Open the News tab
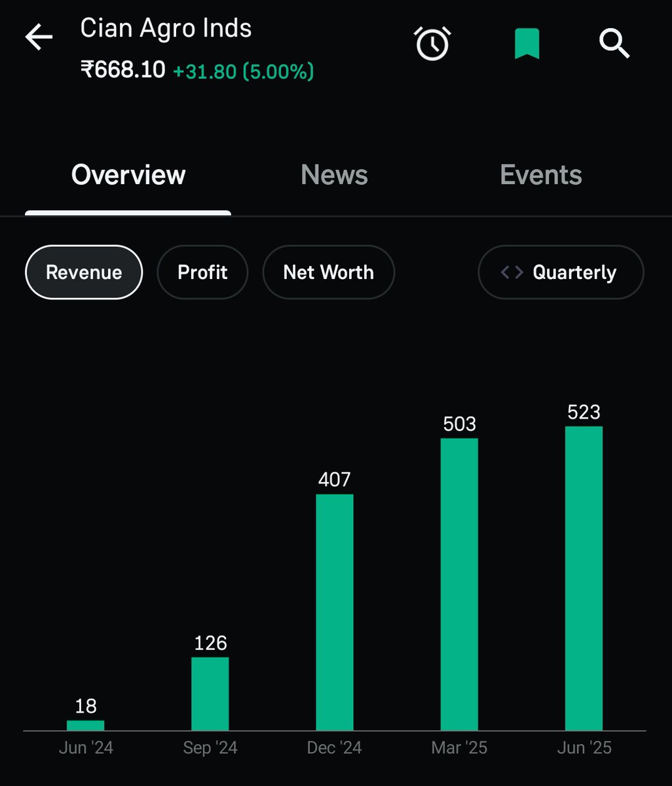Viewport: 672px width, 786px height. coord(334,175)
